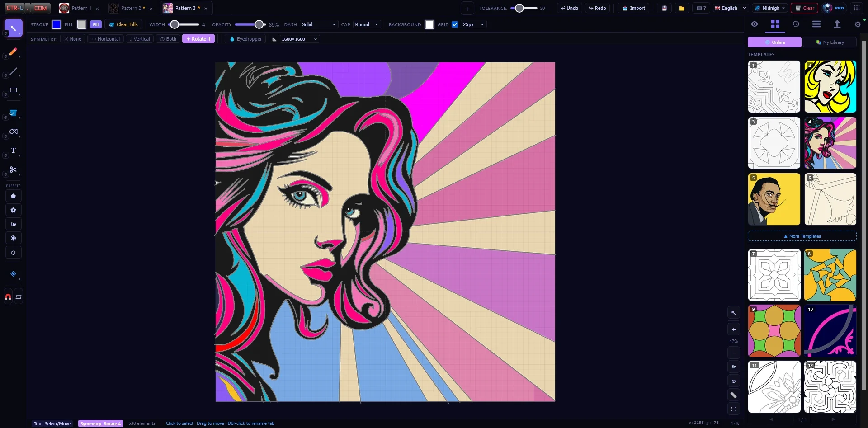Select the straight line tool
The height and width of the screenshot is (428, 868).
click(x=13, y=71)
